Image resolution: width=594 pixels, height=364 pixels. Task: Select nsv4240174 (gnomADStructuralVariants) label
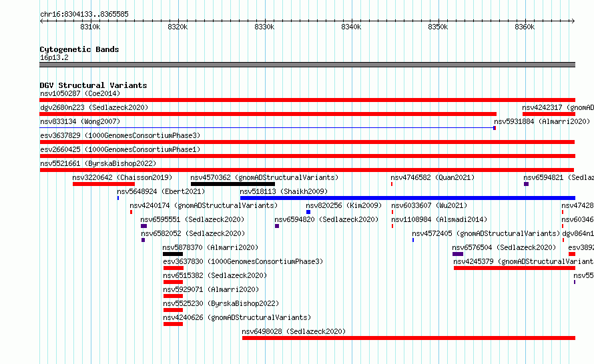(204, 205)
